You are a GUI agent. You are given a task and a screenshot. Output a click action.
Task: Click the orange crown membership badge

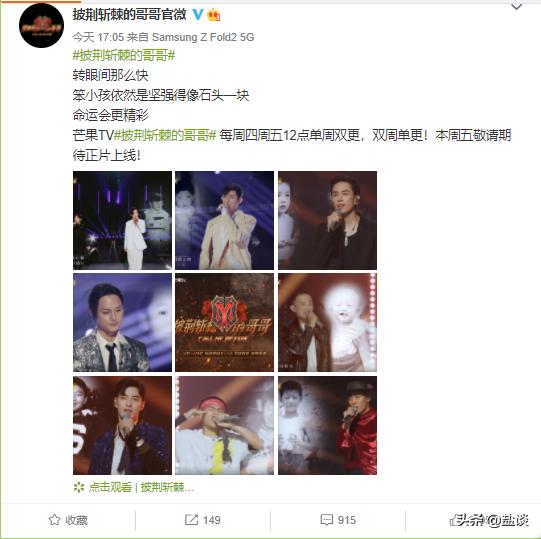point(214,15)
